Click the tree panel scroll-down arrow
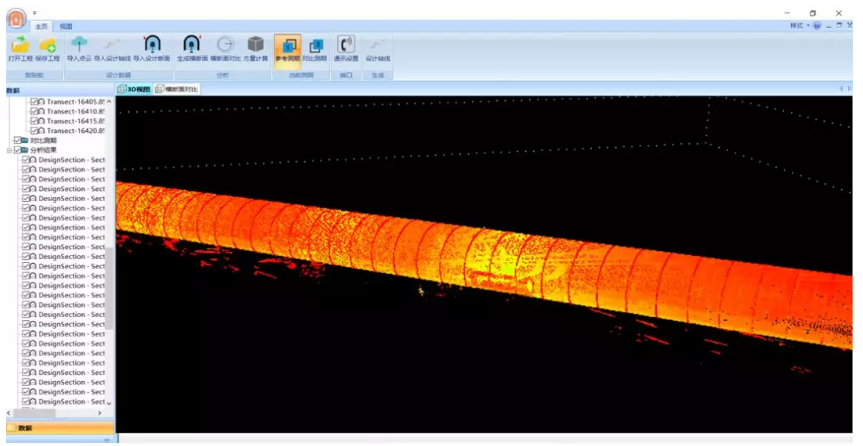The width and height of the screenshot is (863, 446). (109, 402)
